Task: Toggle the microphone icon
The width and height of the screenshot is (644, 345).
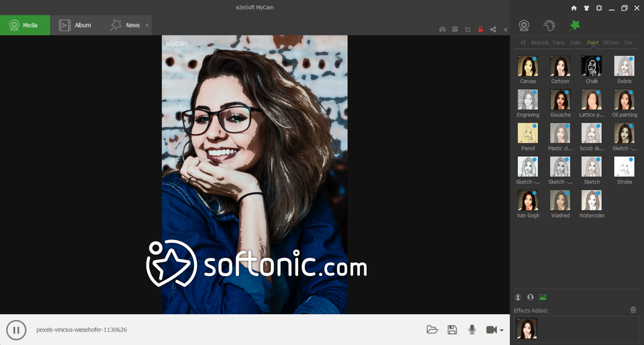Action: [x=472, y=329]
